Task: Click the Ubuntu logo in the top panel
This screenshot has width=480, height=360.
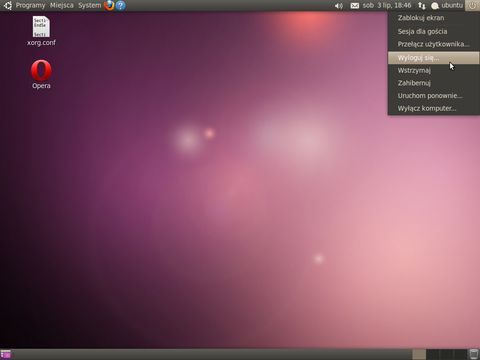Action: coord(7,5)
